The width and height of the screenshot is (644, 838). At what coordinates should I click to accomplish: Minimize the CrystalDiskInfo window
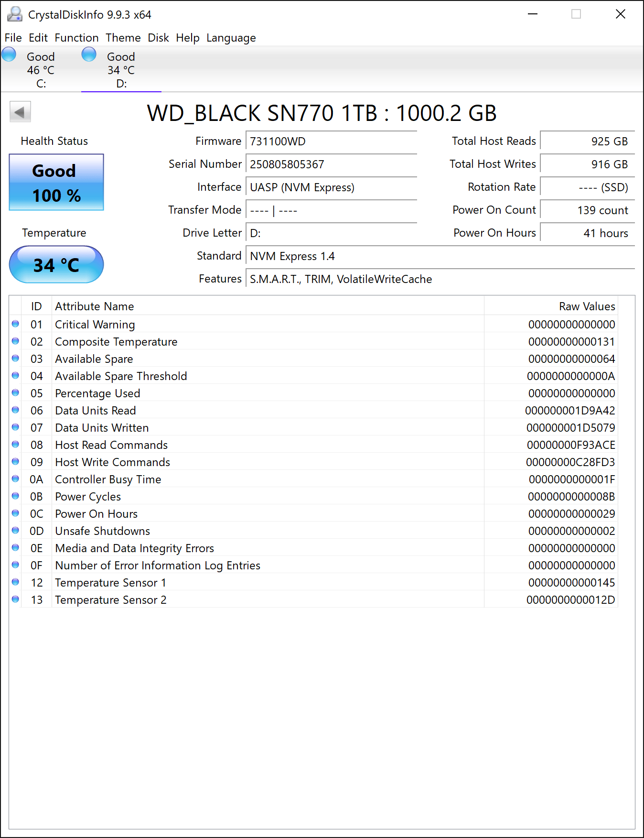[533, 14]
